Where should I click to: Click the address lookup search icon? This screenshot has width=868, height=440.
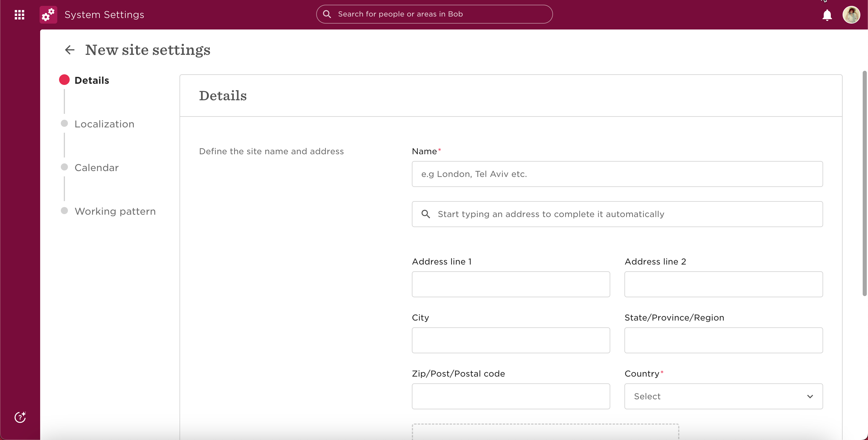click(426, 214)
